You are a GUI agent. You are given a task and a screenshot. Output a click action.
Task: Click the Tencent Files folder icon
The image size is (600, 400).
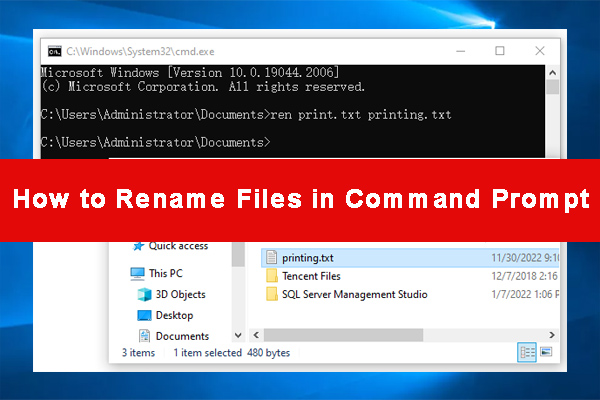(x=272, y=276)
